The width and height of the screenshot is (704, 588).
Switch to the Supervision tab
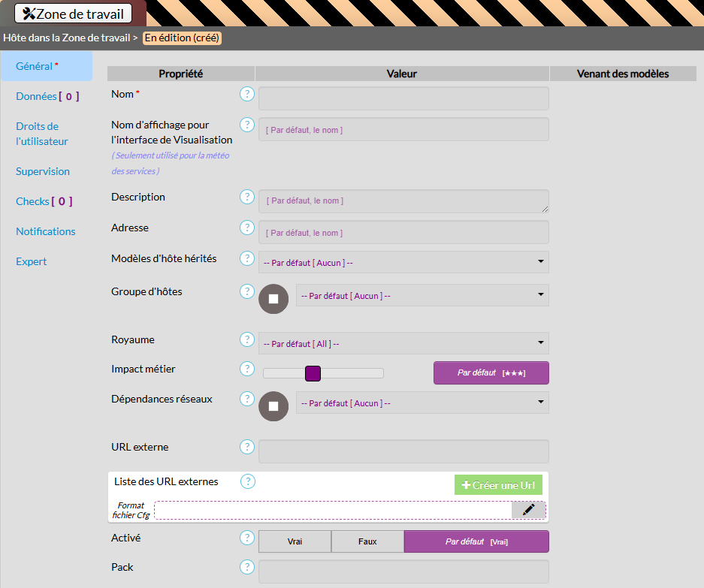[43, 171]
